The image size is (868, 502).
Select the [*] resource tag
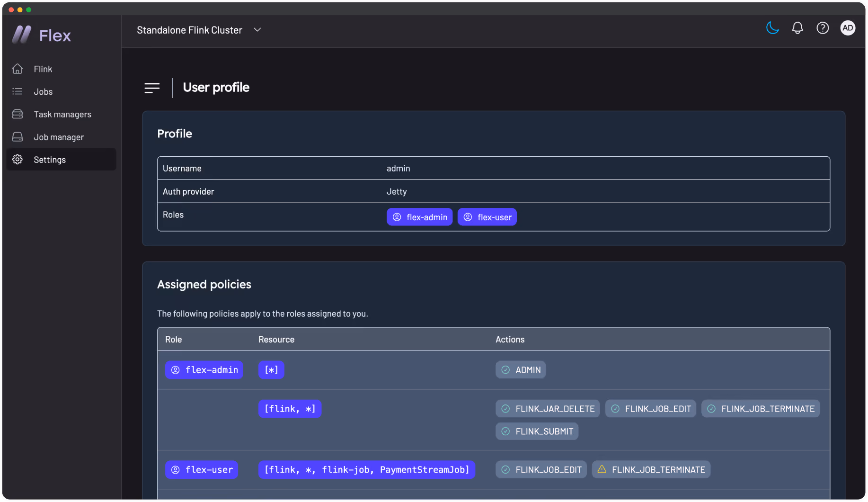pos(271,370)
